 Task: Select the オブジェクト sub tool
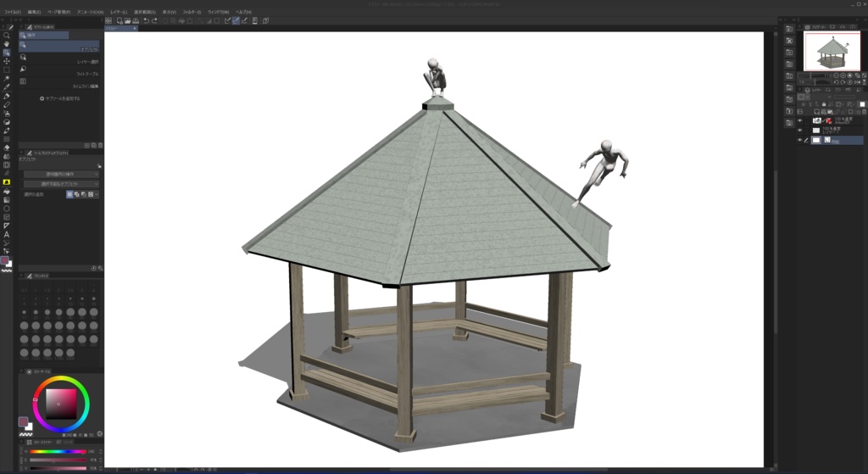point(59,47)
